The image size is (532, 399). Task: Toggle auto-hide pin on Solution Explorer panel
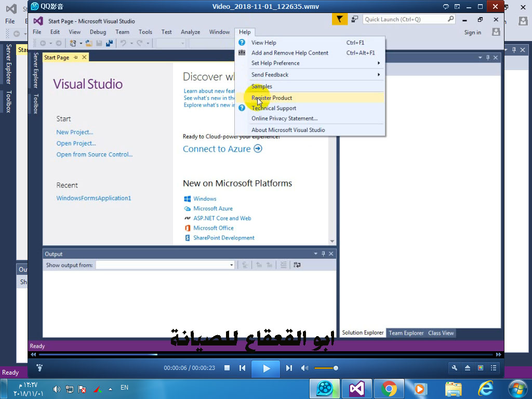tap(488, 58)
